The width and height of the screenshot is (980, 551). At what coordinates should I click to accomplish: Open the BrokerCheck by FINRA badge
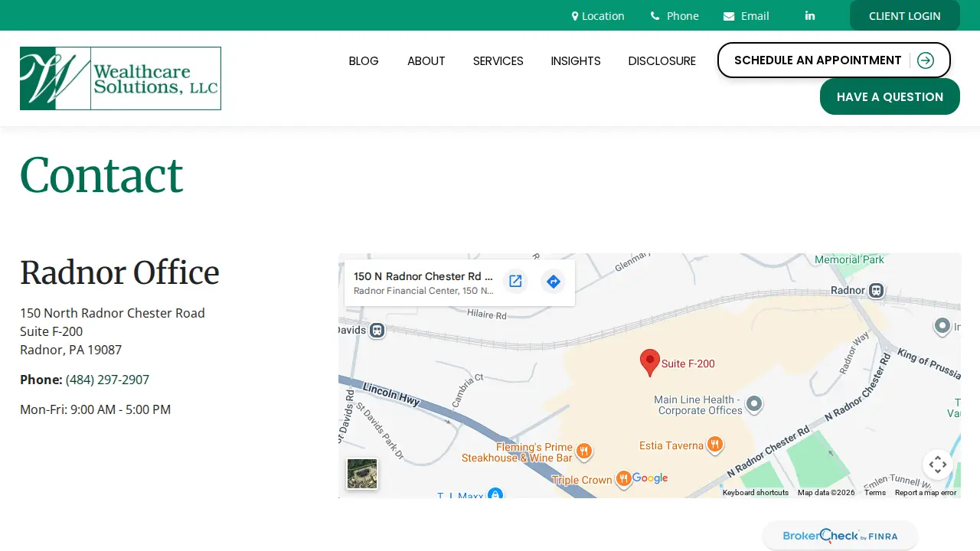pyautogui.click(x=840, y=536)
